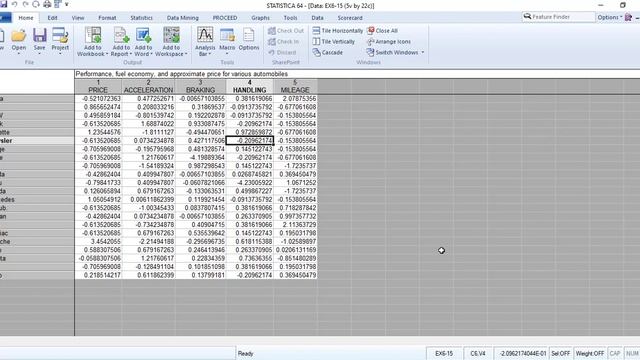Click the quick access Save icon
The image size is (640, 360).
click(x=4, y=4)
